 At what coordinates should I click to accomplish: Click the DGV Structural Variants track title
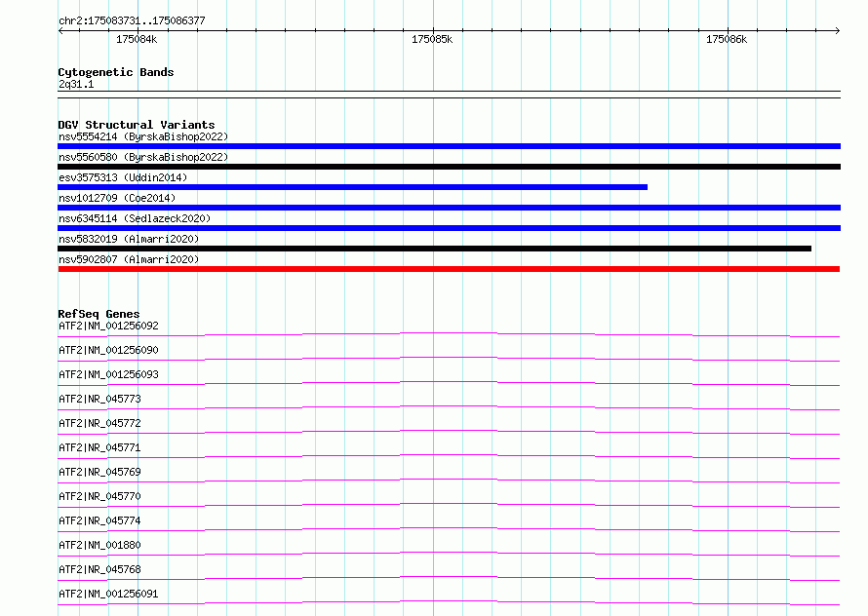point(137,125)
